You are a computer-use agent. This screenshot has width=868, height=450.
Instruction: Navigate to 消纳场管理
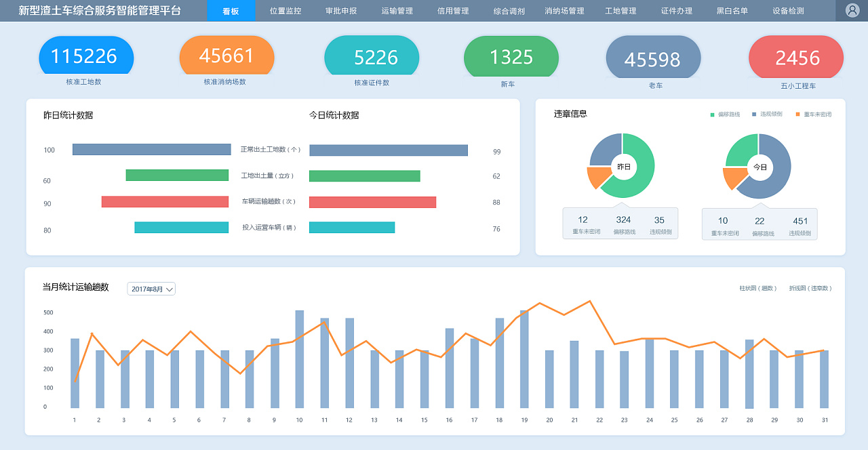564,11
